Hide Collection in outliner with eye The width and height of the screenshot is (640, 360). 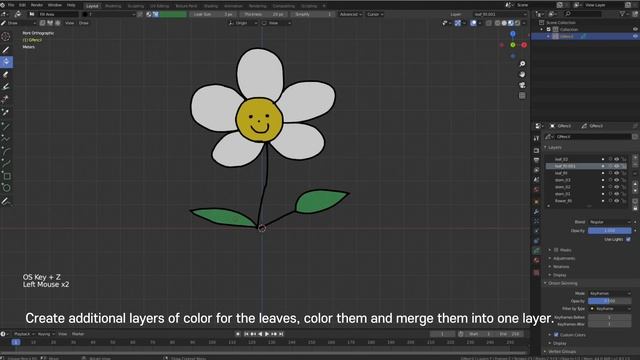pos(635,29)
